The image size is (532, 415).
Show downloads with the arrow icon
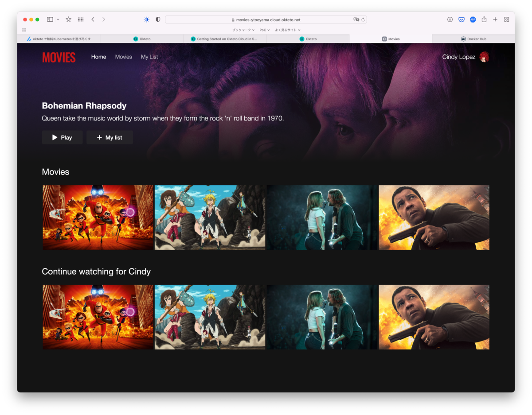(x=450, y=19)
